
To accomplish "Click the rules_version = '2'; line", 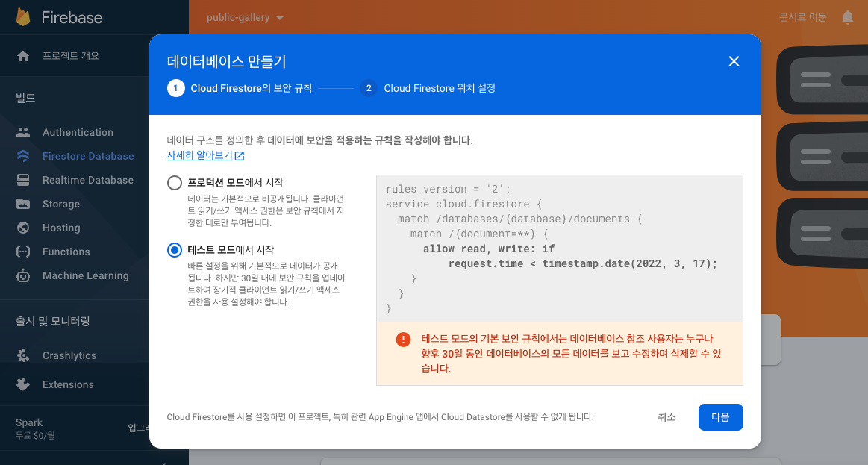I will 448,189.
